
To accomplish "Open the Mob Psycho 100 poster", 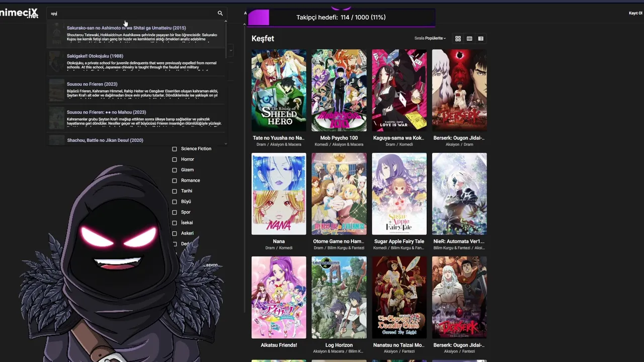I will [x=339, y=90].
